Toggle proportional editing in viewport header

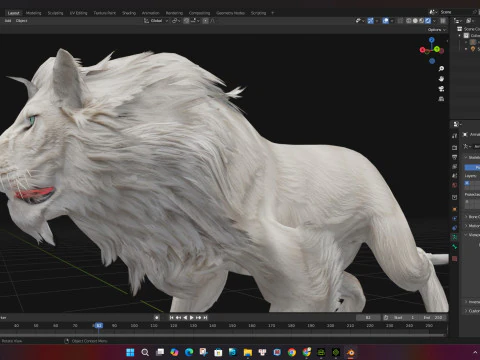pos(206,21)
